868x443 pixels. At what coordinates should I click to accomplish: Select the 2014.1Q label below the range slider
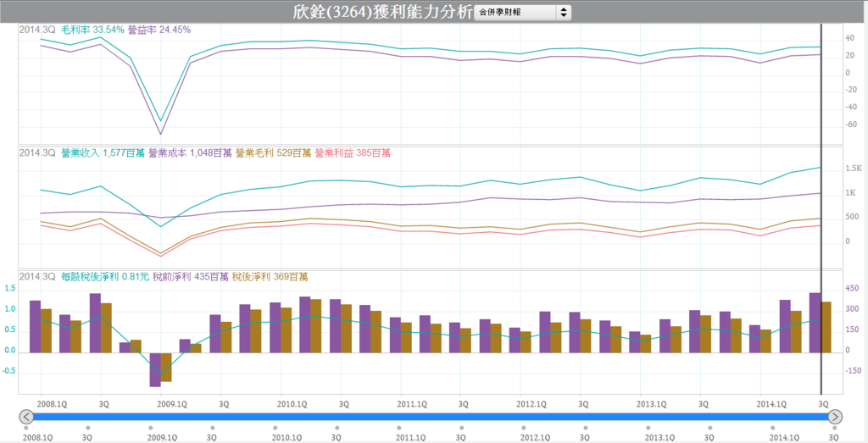point(784,437)
